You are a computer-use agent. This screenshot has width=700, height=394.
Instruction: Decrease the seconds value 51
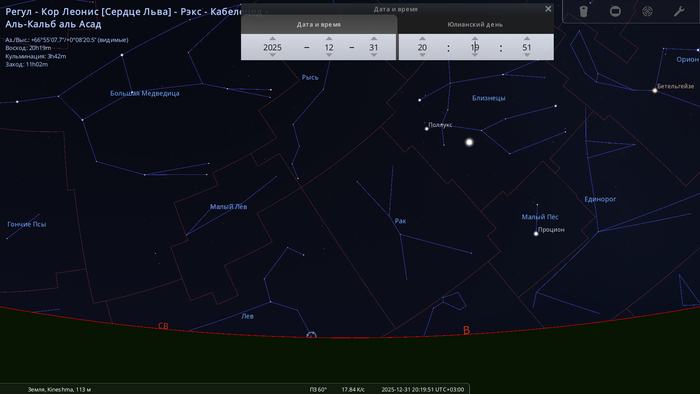pos(527,55)
